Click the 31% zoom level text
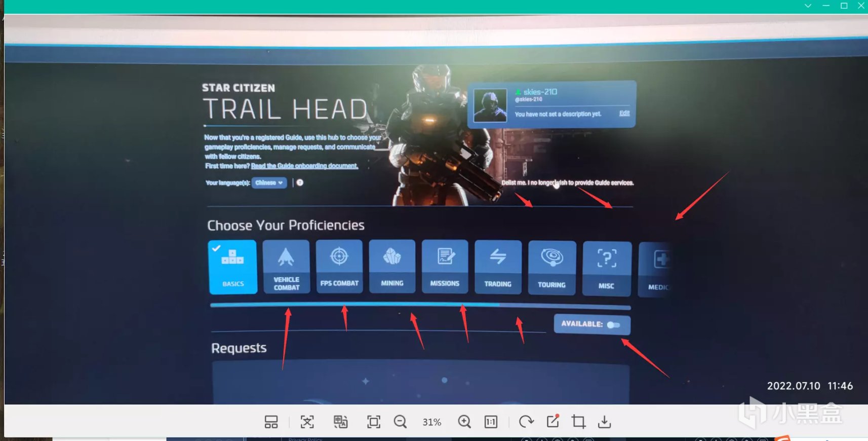Image resolution: width=868 pixels, height=441 pixels. click(432, 422)
